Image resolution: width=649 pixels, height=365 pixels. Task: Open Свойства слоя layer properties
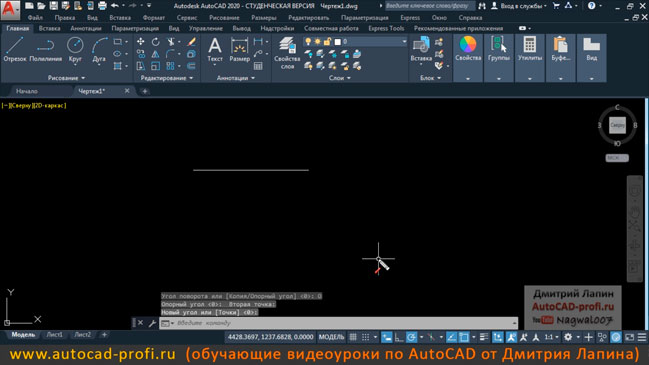pos(287,53)
